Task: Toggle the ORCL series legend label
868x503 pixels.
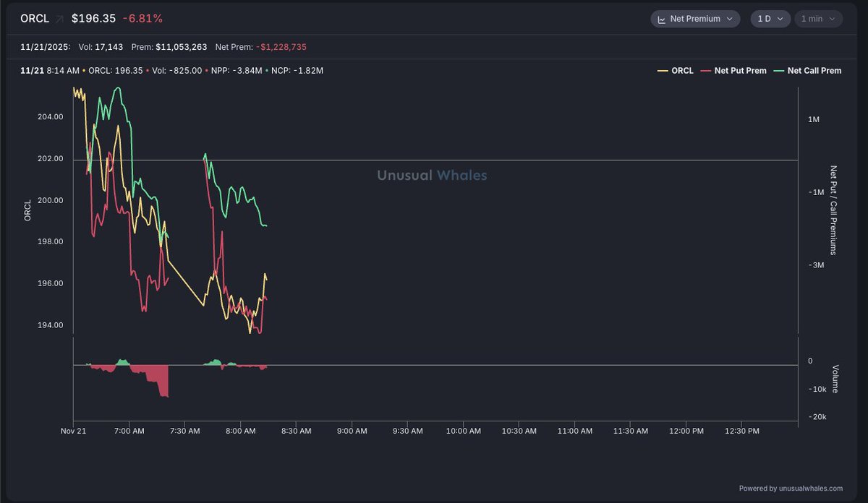Action: 682,71
